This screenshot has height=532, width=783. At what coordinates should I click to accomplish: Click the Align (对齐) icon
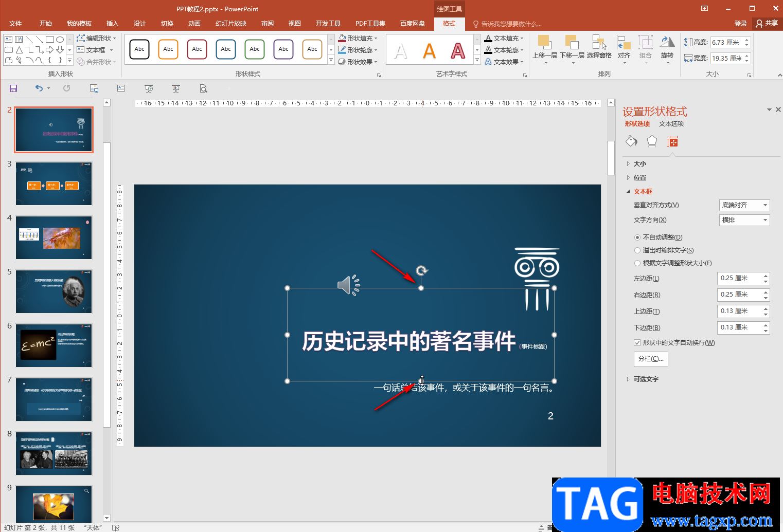coord(624,43)
